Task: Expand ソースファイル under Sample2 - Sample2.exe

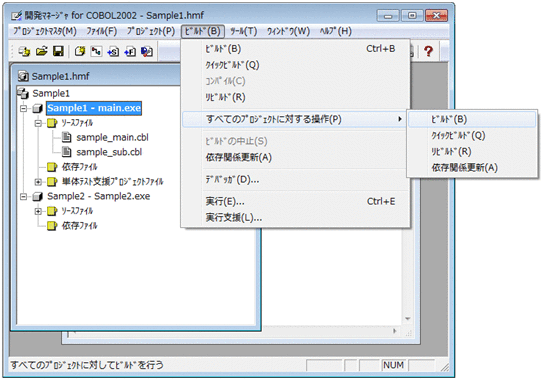Action: (x=38, y=211)
